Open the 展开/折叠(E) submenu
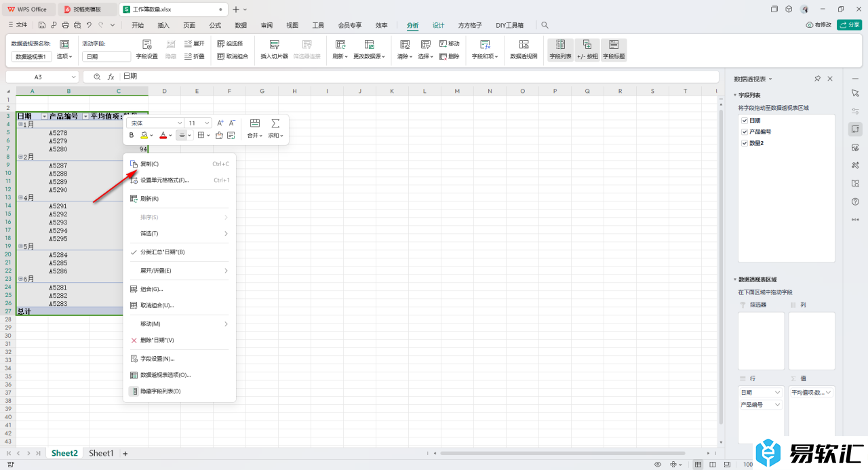This screenshot has height=470, width=868. point(179,271)
